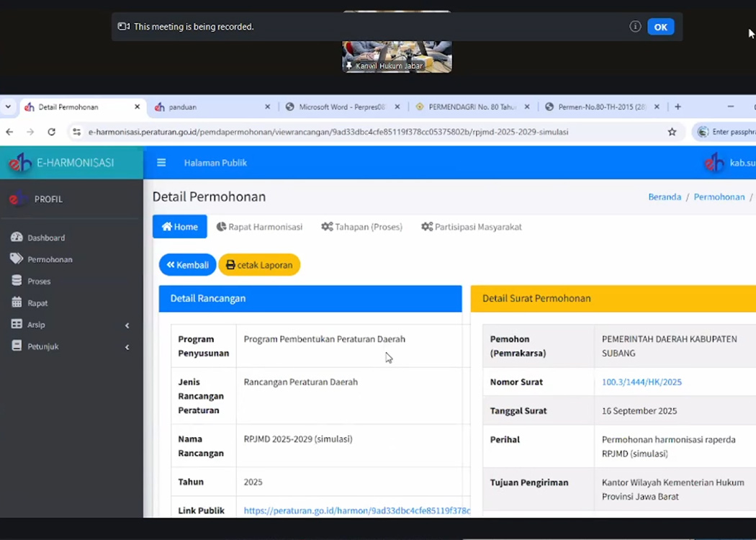The height and width of the screenshot is (540, 756).
Task: Open Nomor Surat link 100.3/1444/HK/2025
Action: click(x=642, y=382)
